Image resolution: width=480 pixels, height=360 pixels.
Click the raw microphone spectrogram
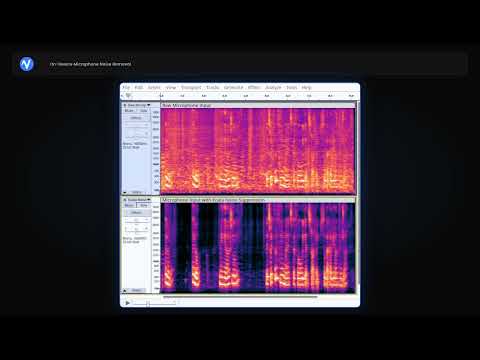[x=257, y=151]
